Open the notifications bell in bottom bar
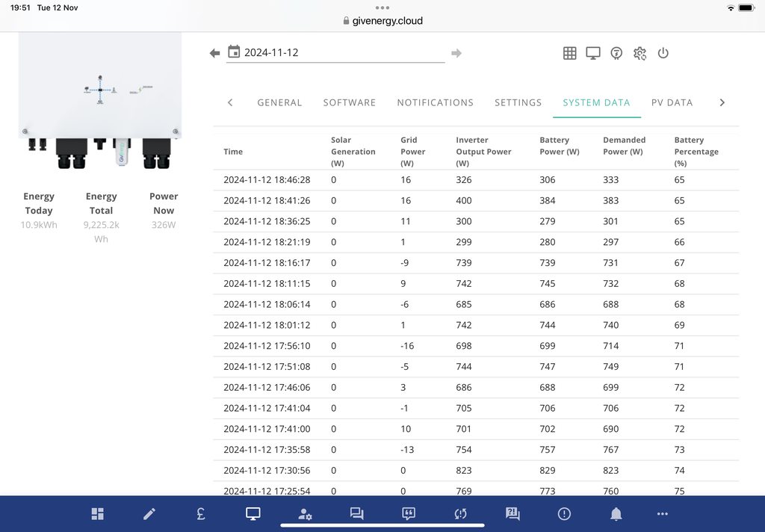The width and height of the screenshot is (765, 532). pos(616,513)
